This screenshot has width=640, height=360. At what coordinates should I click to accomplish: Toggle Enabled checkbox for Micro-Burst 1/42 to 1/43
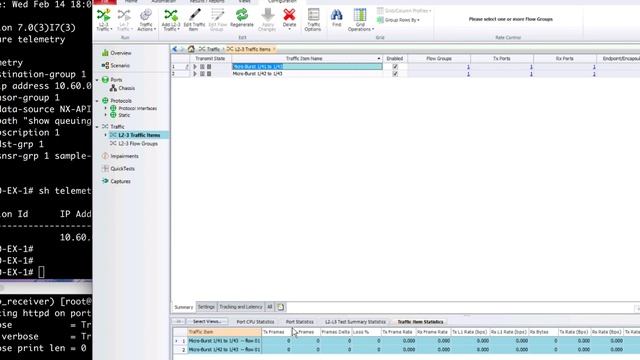[395, 74]
